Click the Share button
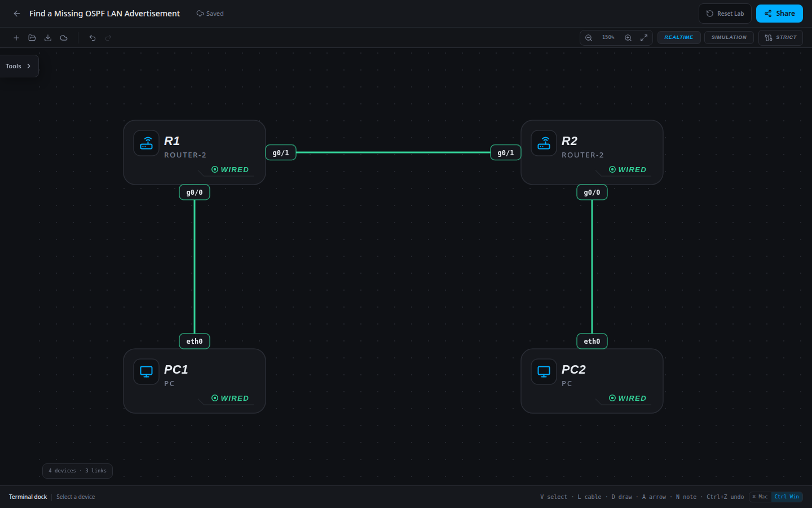The width and height of the screenshot is (812, 508). click(779, 14)
